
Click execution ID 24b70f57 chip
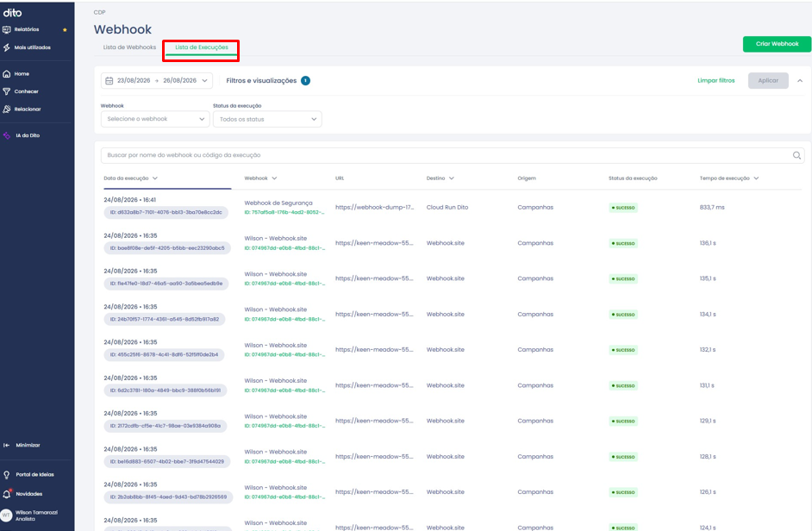164,319
